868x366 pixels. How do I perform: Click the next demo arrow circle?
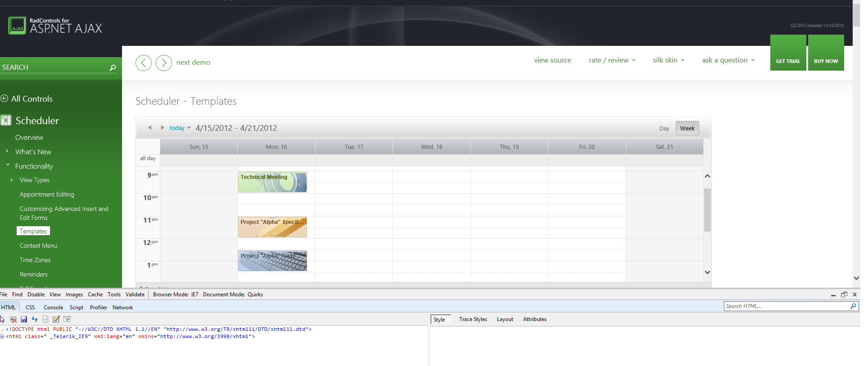click(164, 63)
